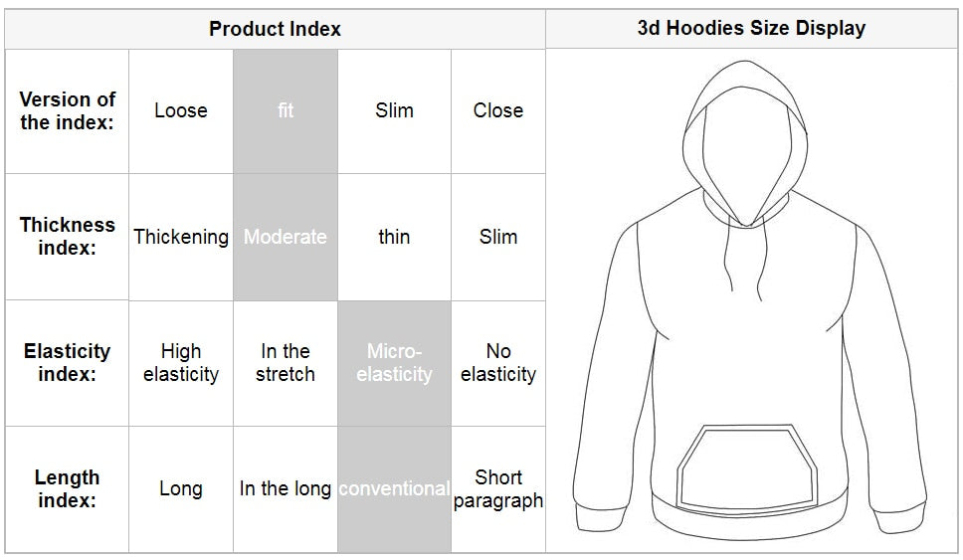
Task: Click the 3d Hoodies Size Display header
Action: [751, 28]
